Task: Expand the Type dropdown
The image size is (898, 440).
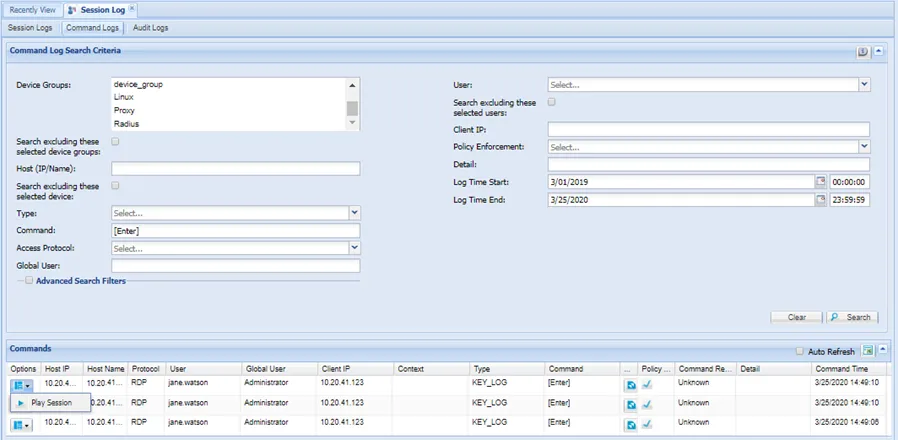Action: [x=354, y=213]
